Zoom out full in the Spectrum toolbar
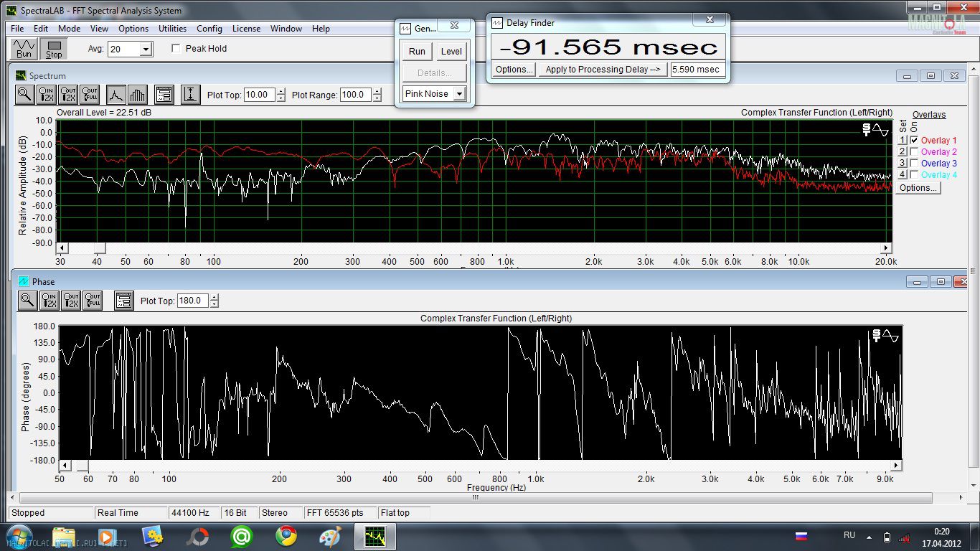Image resolution: width=980 pixels, height=551 pixels. point(90,95)
